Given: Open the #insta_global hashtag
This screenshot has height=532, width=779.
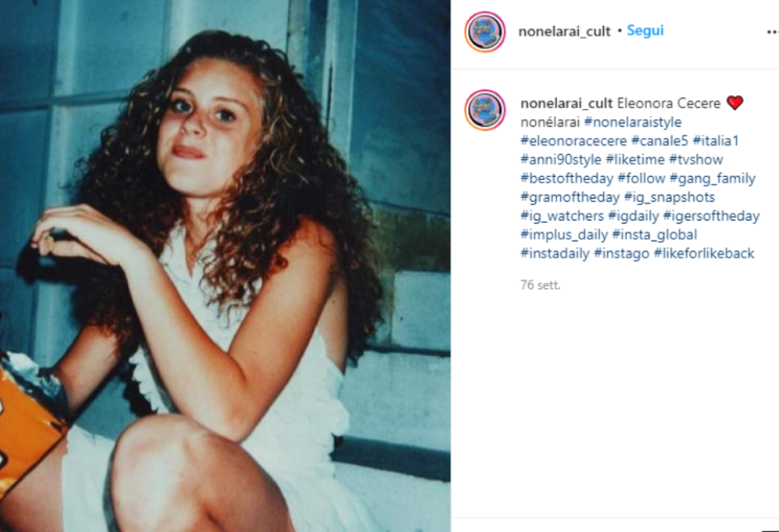Looking at the screenshot, I should [x=654, y=234].
